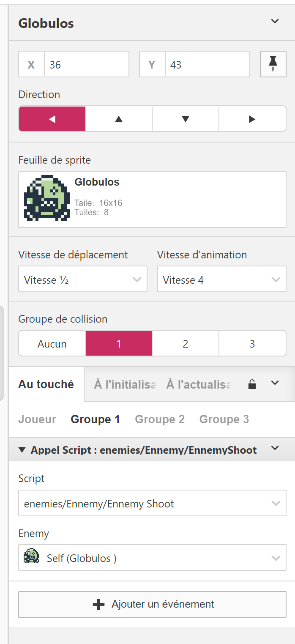The width and height of the screenshot is (295, 644).
Task: Select collision group Aucun
Action: pos(52,344)
